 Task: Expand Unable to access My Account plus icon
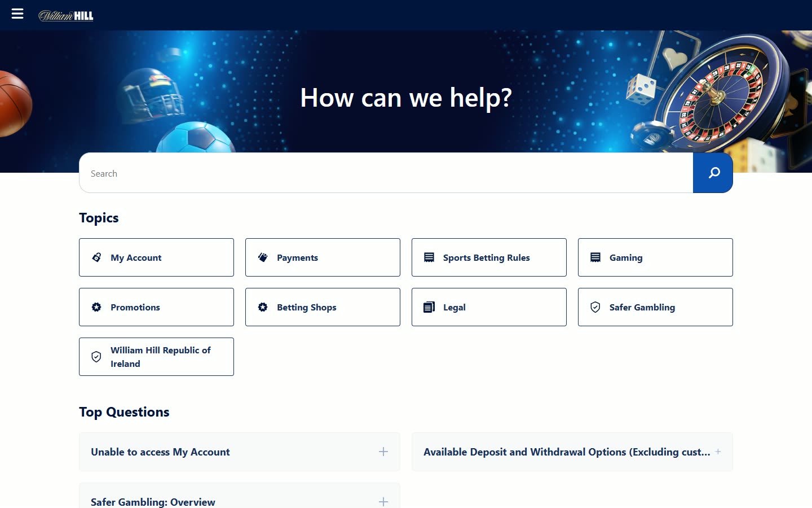click(383, 452)
